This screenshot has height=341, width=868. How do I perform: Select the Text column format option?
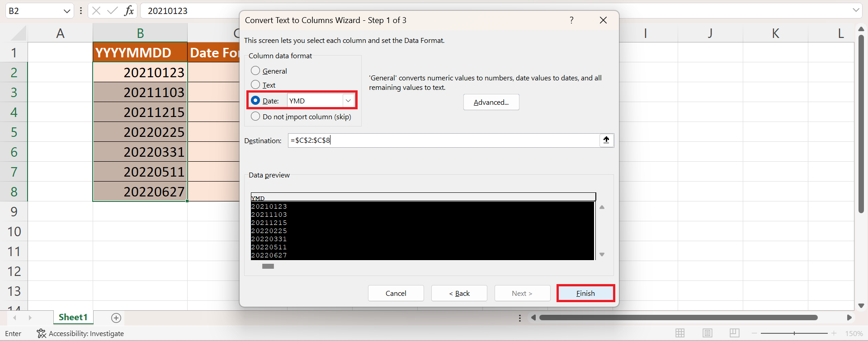coord(255,85)
